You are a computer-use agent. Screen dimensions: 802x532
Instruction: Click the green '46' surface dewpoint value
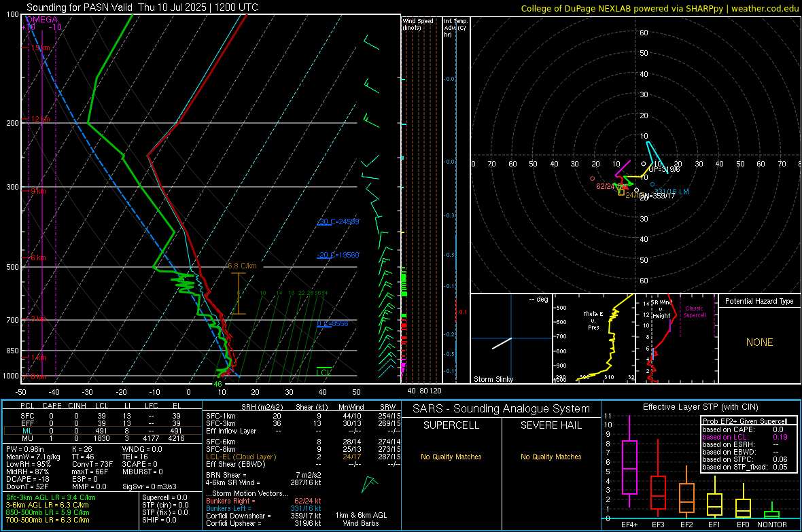click(x=218, y=384)
